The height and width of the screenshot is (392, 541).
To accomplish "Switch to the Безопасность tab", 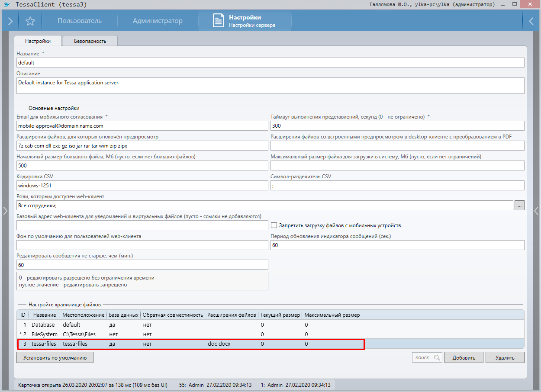I will click(90, 41).
